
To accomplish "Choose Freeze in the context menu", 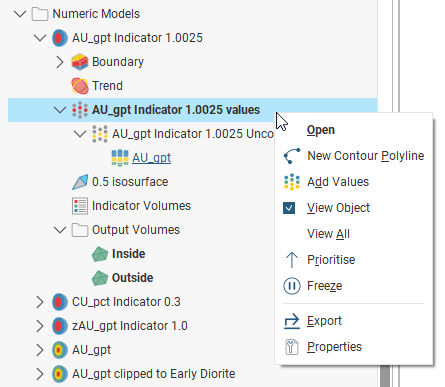I will (324, 286).
